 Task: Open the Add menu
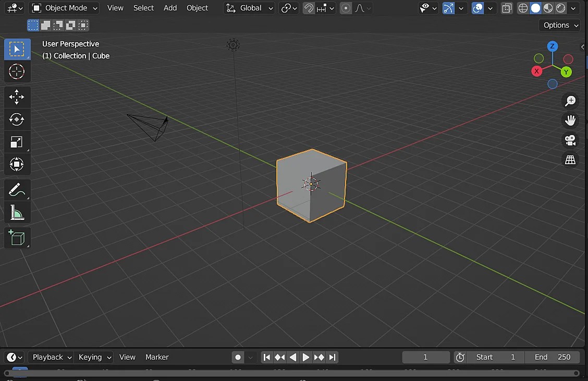(170, 8)
